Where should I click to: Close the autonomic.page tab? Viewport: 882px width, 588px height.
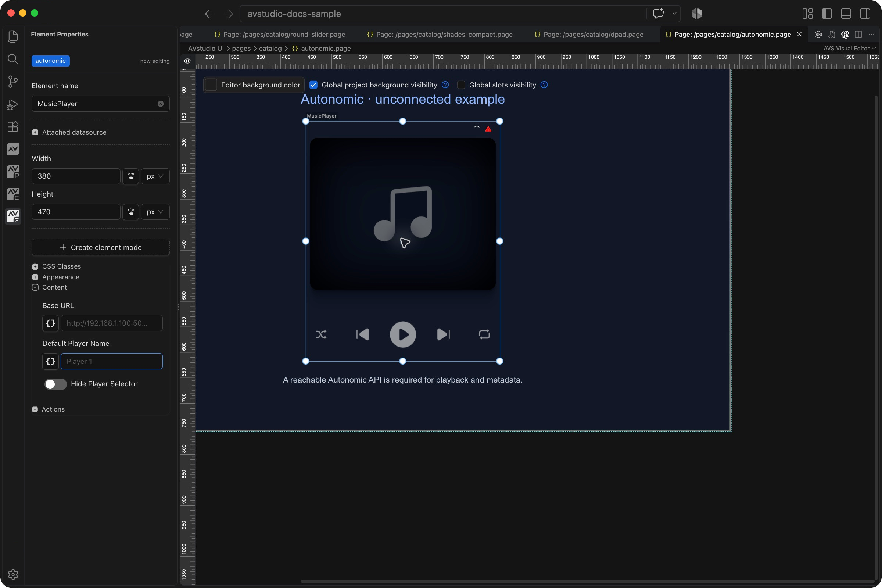point(799,35)
